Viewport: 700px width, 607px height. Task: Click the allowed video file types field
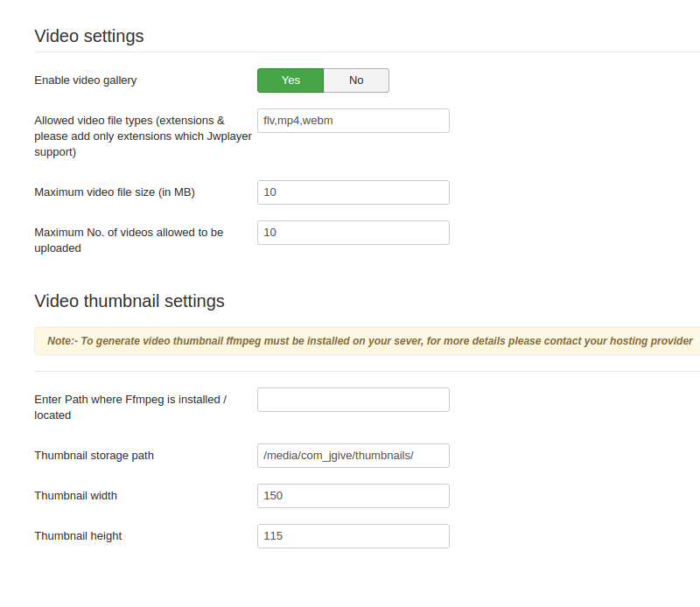click(353, 121)
